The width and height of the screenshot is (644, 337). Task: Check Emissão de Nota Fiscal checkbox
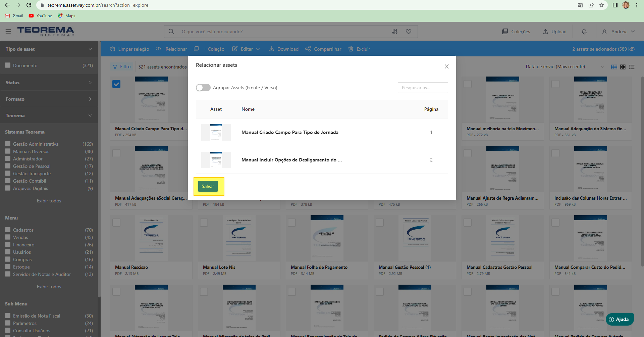(x=8, y=316)
